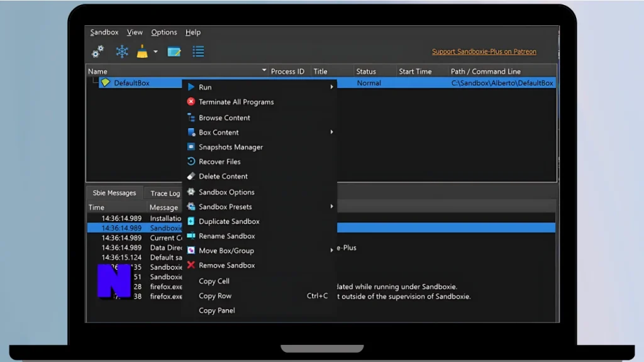
Task: Open the View menu
Action: tap(135, 32)
